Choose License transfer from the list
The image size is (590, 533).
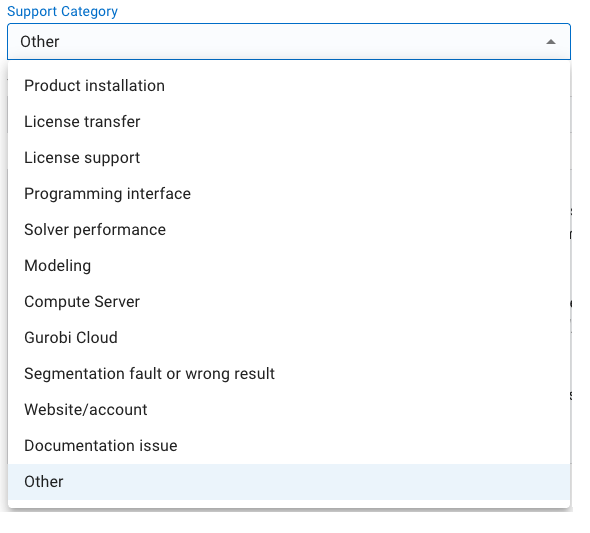point(289,122)
